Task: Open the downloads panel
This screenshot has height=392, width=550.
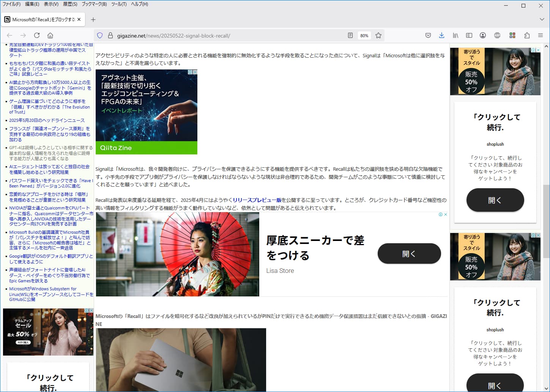Action: (441, 35)
